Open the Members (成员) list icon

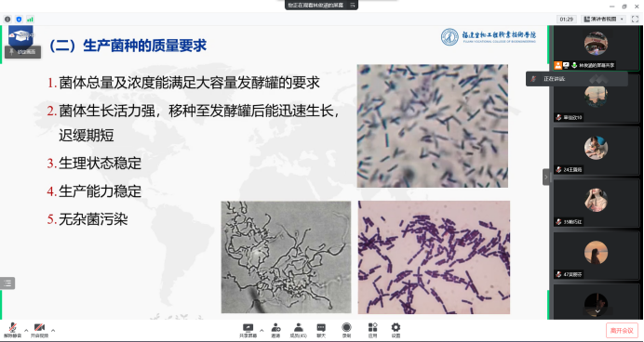(299, 330)
